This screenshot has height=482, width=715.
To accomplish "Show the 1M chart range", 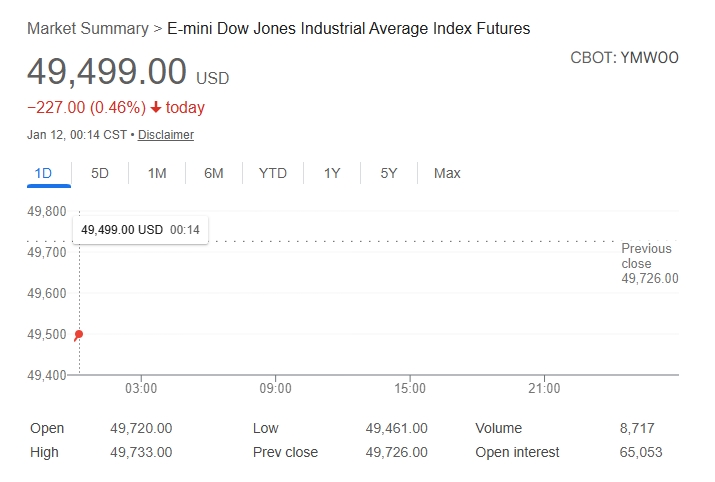I will 157,173.
